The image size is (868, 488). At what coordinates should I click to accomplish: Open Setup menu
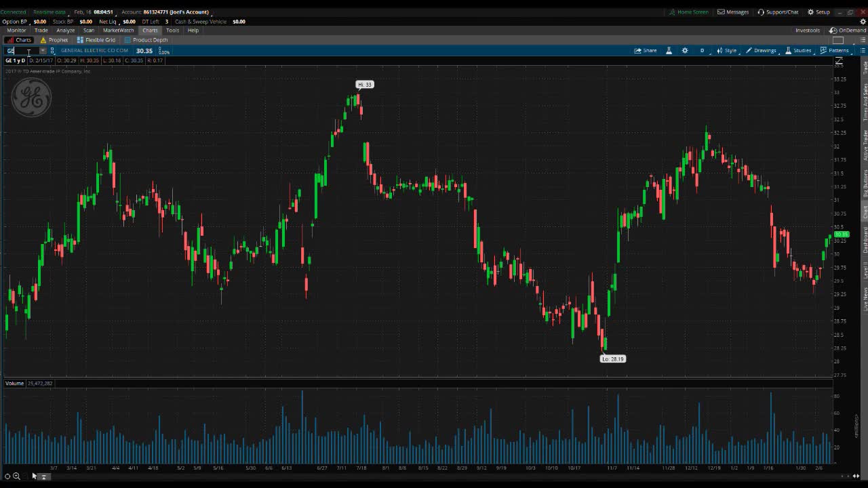tap(818, 12)
